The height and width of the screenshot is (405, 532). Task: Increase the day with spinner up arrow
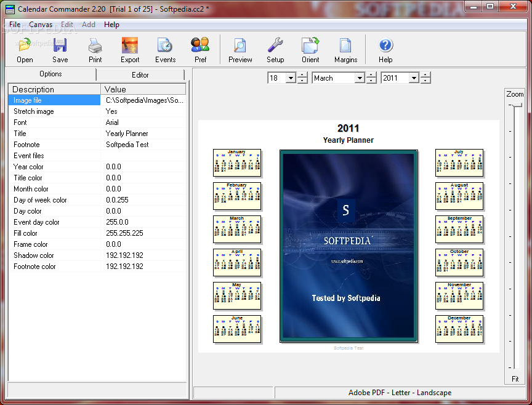302,75
